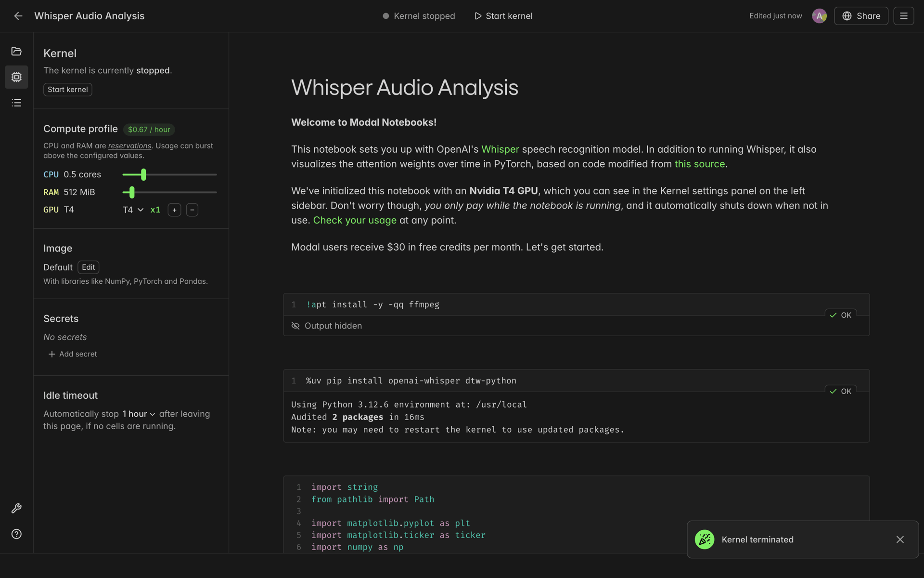924x578 pixels.
Task: Click the notebook title Whisper Audio Analysis in header
Action: (90, 16)
